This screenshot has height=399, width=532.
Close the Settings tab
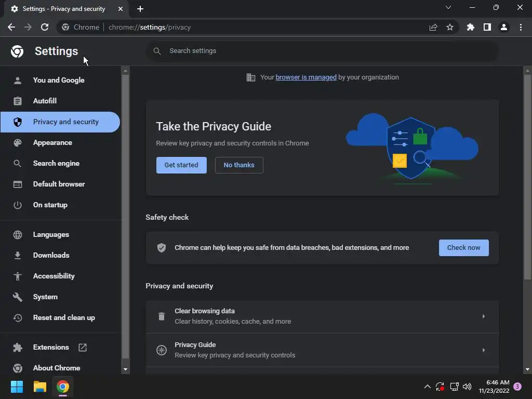click(121, 9)
